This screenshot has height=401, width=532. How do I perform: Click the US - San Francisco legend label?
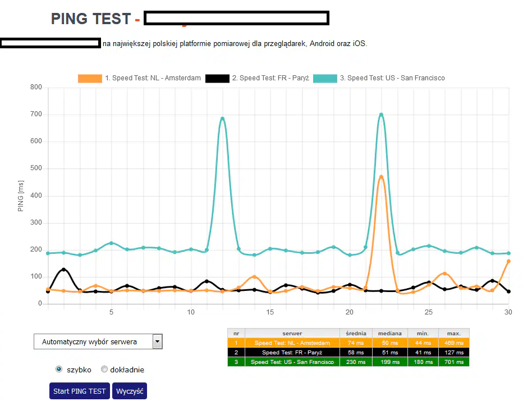[392, 78]
